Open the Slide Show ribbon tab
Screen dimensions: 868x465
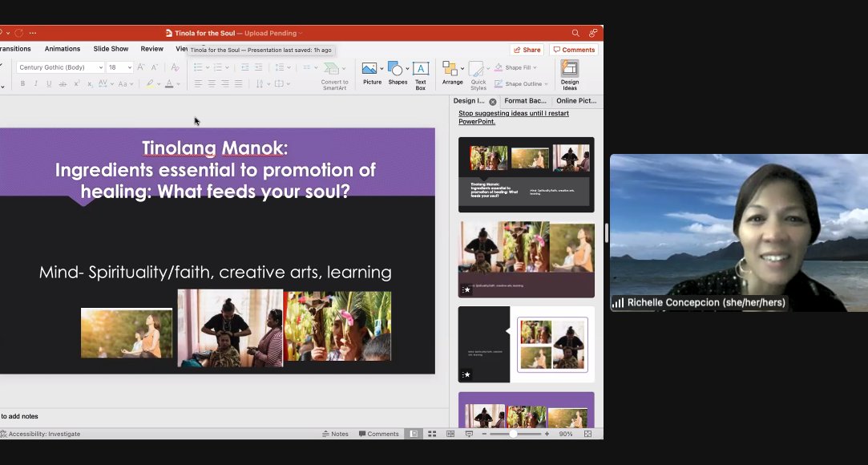[x=111, y=49]
